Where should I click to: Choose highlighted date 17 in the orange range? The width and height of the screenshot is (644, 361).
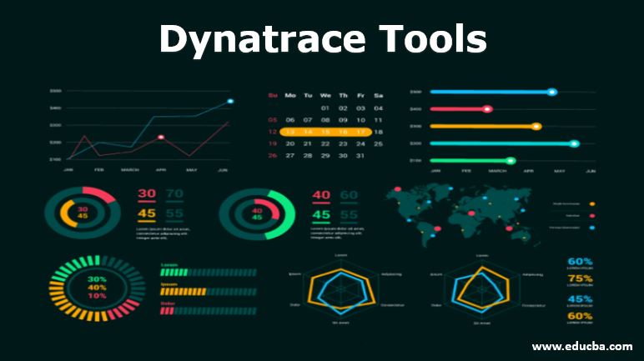(x=360, y=132)
